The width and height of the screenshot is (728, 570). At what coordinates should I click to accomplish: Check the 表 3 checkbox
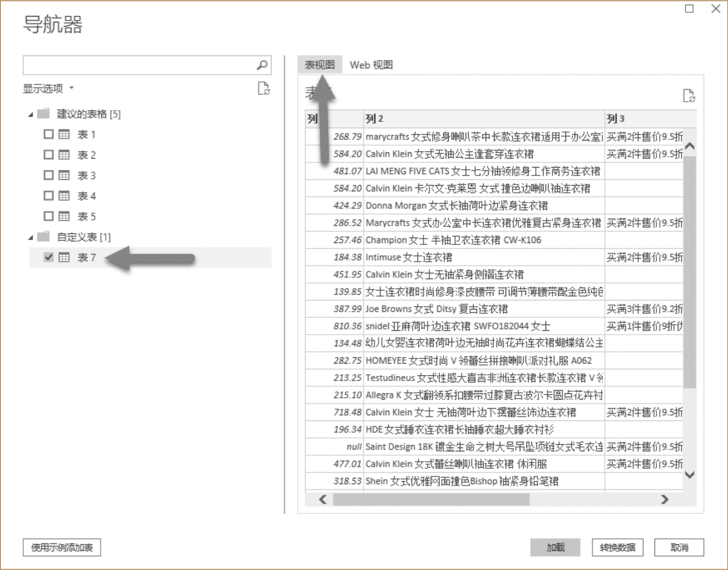click(x=48, y=175)
